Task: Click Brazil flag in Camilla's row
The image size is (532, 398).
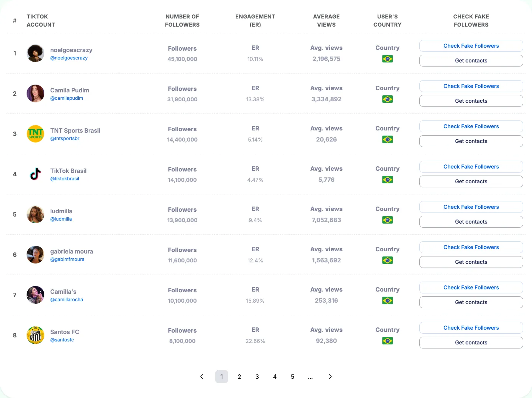Action: (x=388, y=300)
